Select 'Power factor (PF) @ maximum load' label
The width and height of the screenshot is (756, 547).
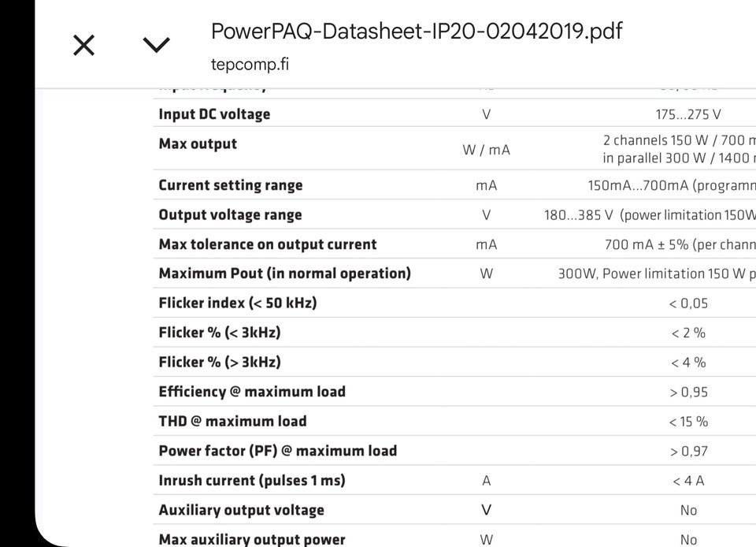click(278, 451)
